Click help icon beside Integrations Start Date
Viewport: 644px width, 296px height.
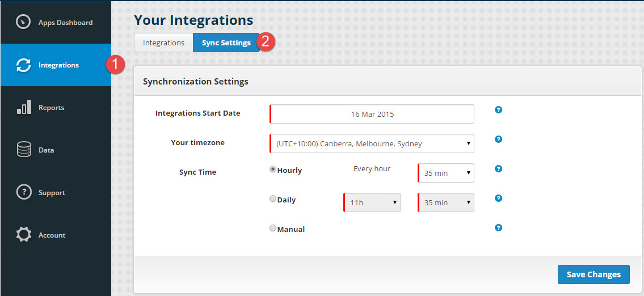coord(498,110)
